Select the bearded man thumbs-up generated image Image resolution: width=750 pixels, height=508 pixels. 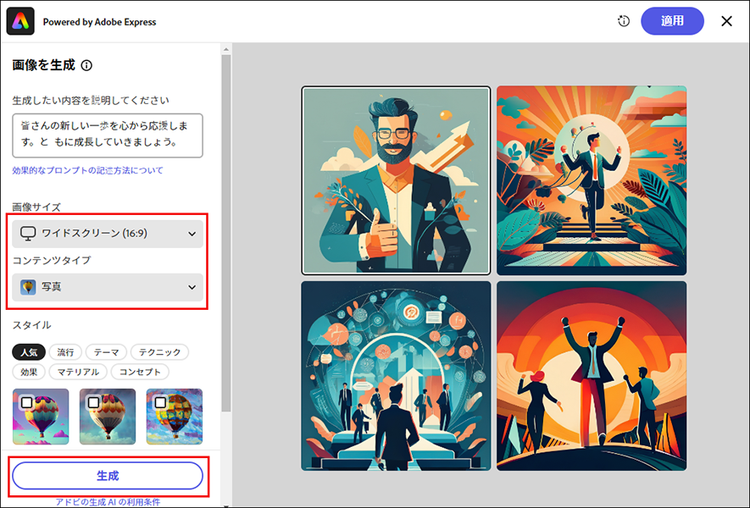396,180
